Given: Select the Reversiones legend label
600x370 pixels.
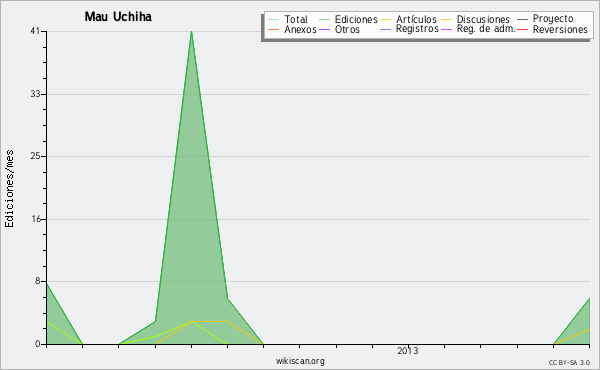Looking at the screenshot, I should pos(560,29).
